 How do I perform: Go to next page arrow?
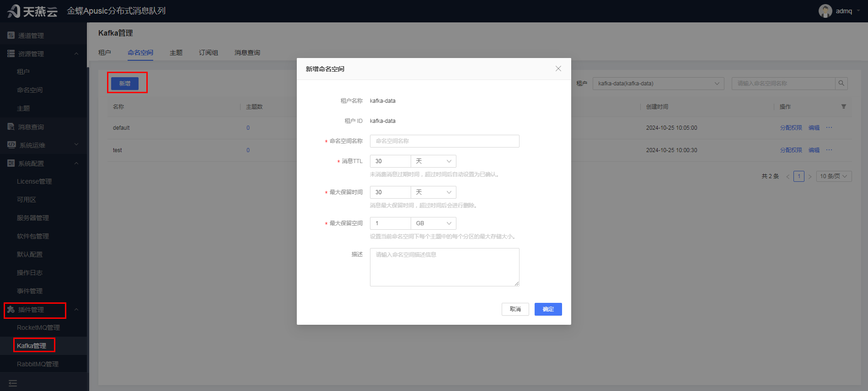[809, 176]
